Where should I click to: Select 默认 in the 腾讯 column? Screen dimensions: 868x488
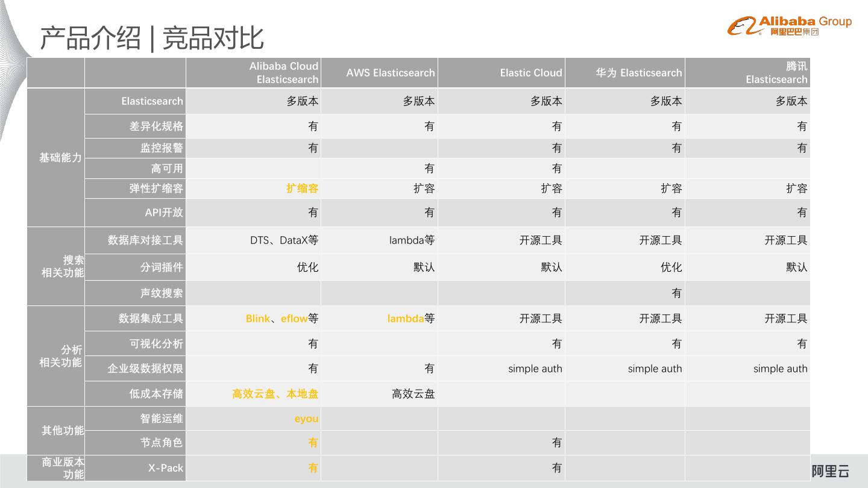coord(797,267)
